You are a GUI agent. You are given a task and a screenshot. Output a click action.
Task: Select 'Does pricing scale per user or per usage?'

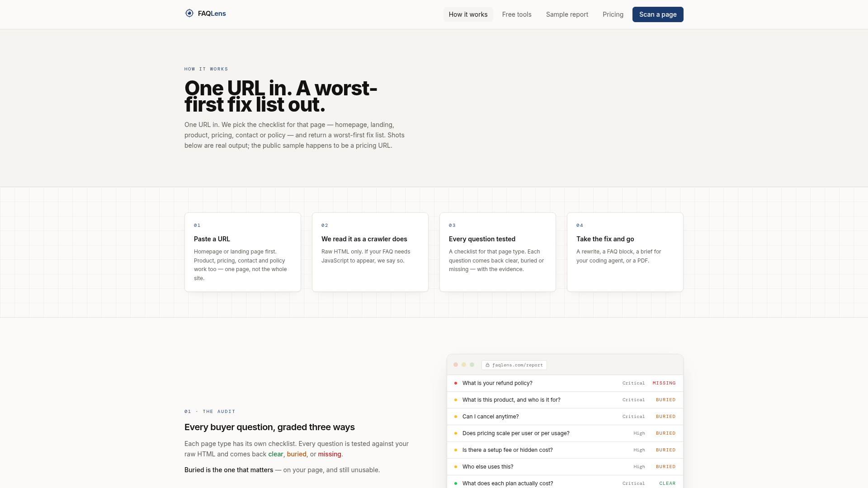[565, 433]
